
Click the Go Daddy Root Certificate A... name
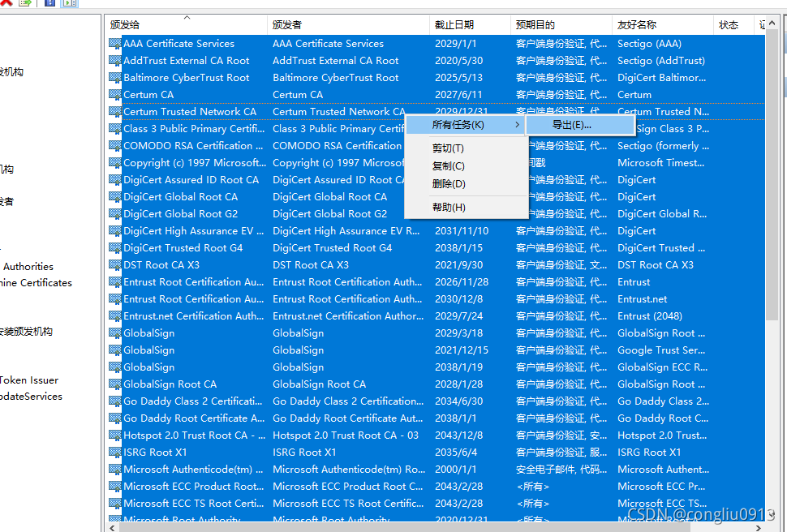[194, 418]
